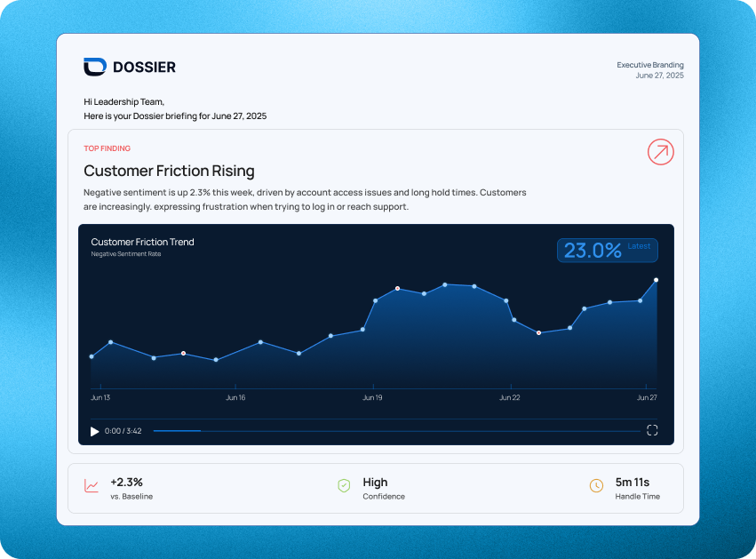Click the Customer Friction Rising heading
Screen dimensions: 756x559
click(x=169, y=171)
